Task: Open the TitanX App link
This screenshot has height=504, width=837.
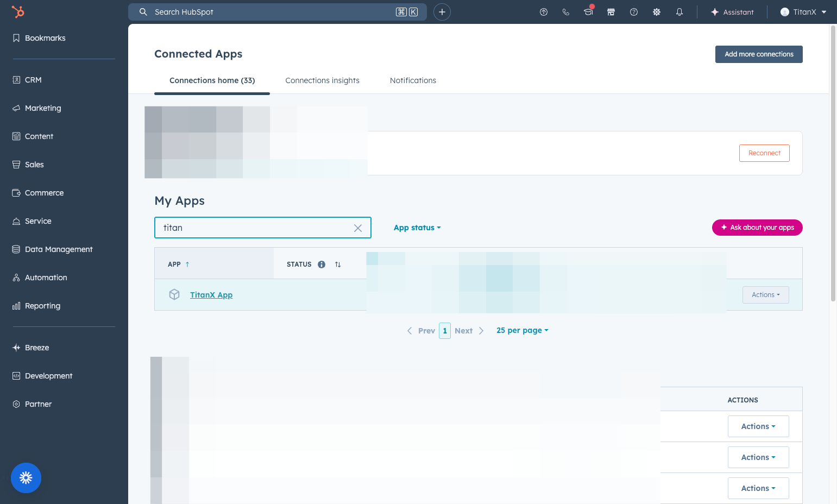Action: (211, 295)
